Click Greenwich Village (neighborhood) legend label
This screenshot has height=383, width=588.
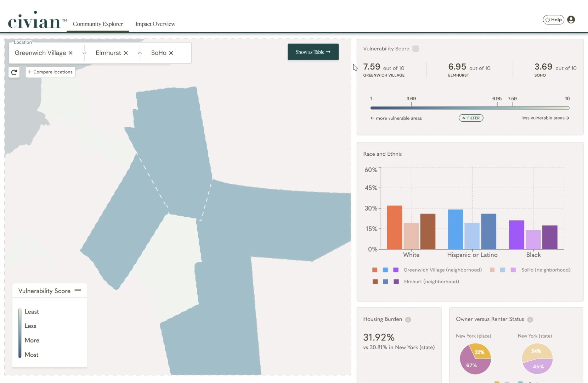click(x=443, y=270)
